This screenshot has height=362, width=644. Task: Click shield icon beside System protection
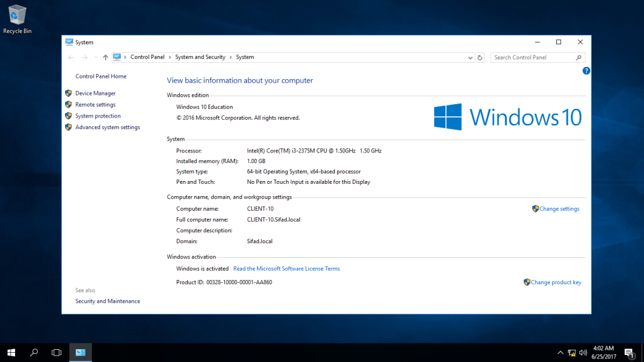(69, 116)
